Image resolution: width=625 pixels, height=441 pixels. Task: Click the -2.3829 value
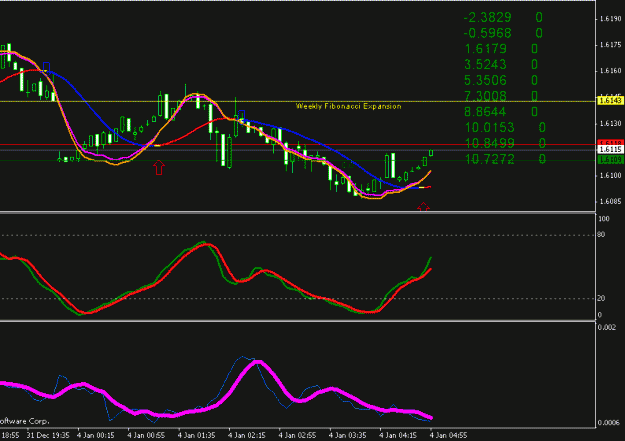pos(487,17)
